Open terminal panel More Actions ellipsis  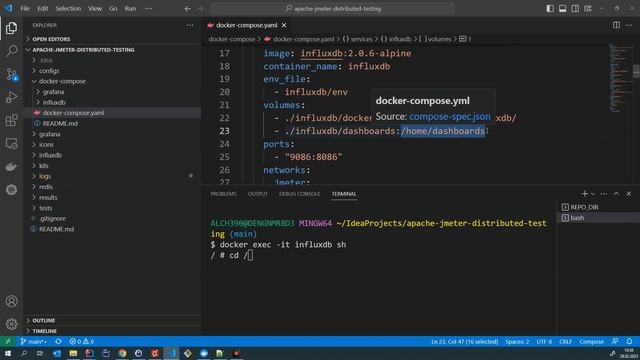[604, 194]
